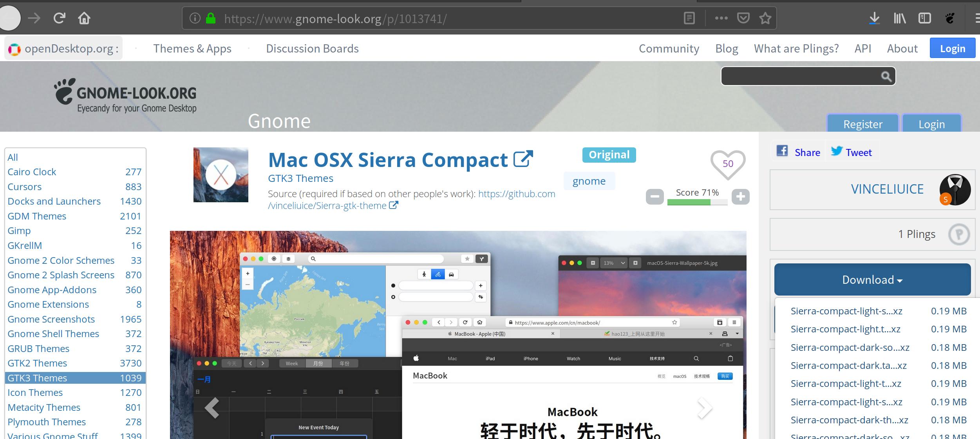Click the Plings P coin icon
The image size is (980, 439).
tap(959, 234)
